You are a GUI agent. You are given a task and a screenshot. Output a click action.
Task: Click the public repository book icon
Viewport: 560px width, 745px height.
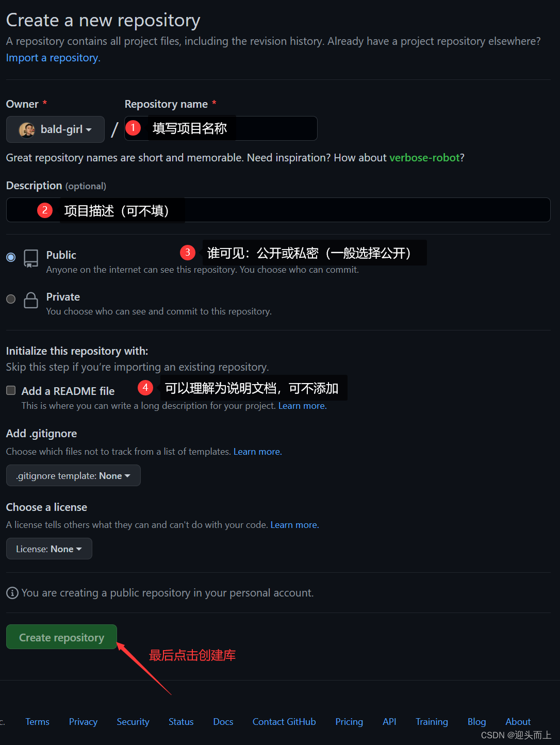tap(31, 258)
